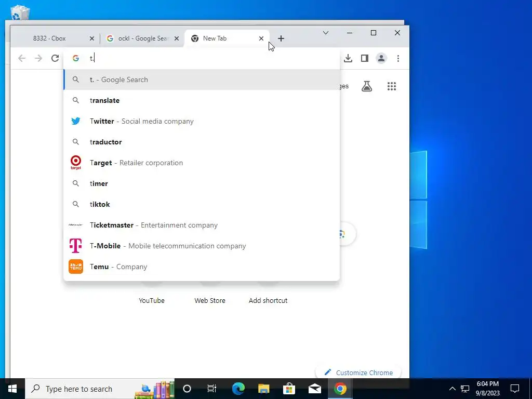Select the Twitter suggestion
This screenshot has width=532, height=399.
(x=202, y=121)
